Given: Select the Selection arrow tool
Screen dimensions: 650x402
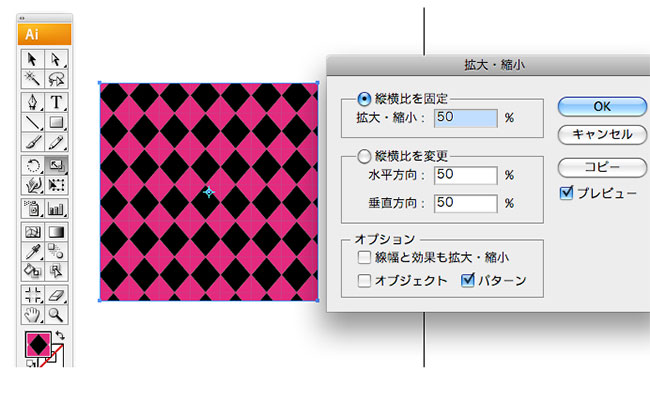Looking at the screenshot, I should tap(33, 59).
